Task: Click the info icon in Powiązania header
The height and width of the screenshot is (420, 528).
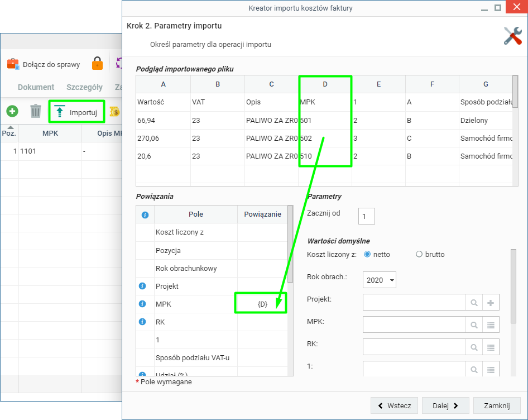Action: (145, 214)
